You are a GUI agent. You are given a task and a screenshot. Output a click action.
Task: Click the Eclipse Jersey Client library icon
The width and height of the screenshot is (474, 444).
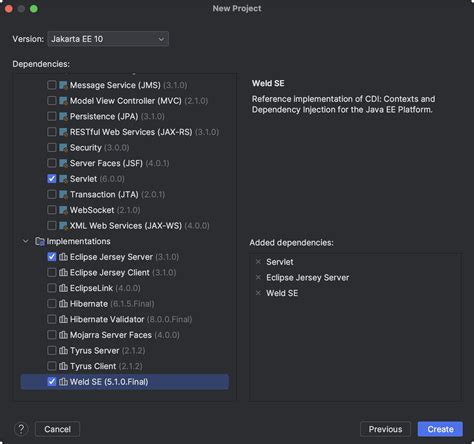(x=63, y=273)
